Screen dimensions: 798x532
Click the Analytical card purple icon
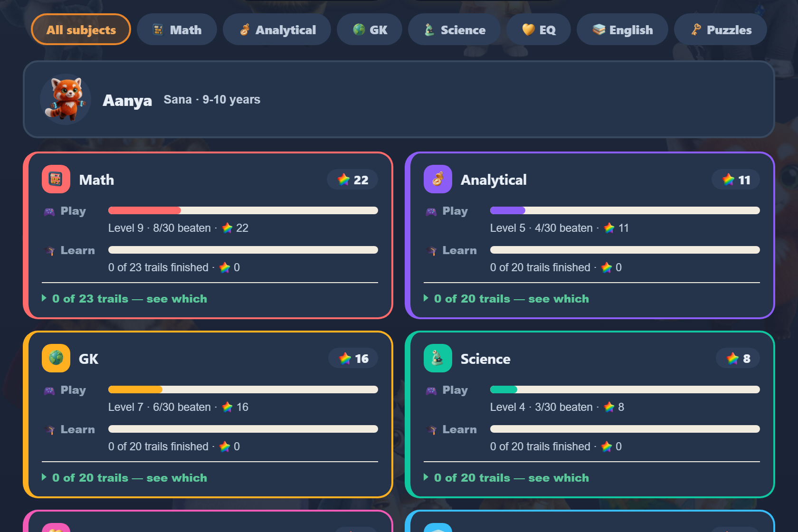coord(438,179)
